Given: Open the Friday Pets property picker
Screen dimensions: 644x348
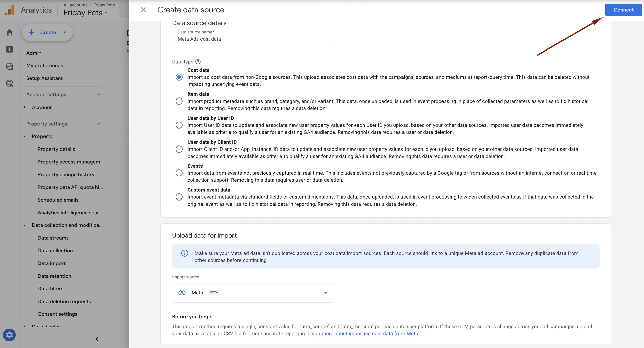Looking at the screenshot, I should tap(86, 13).
